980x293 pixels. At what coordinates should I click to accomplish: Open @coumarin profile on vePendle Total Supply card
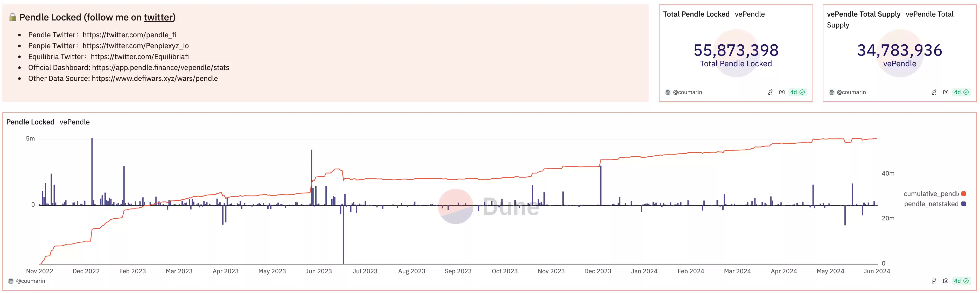click(x=851, y=92)
